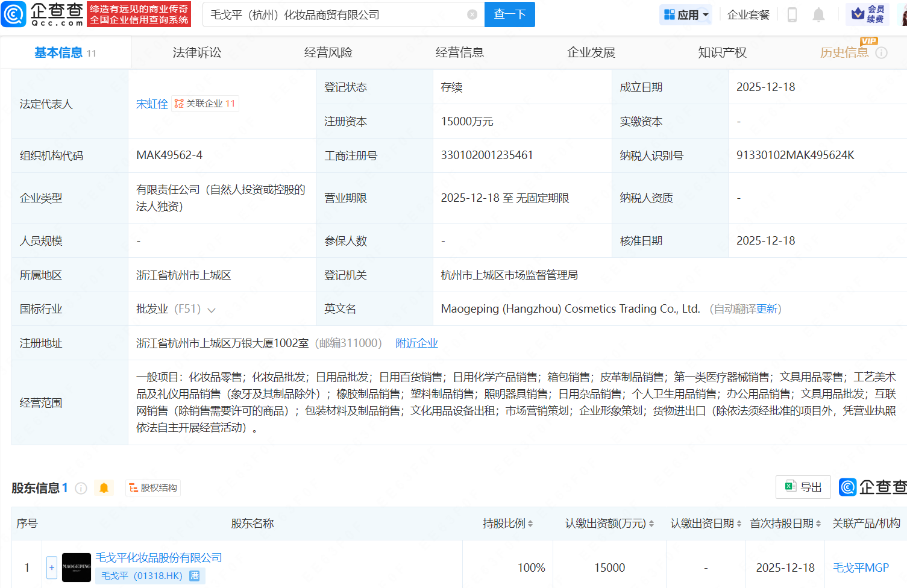Expand the 批发业 industry classification chevron
The width and height of the screenshot is (907, 588).
tap(212, 310)
